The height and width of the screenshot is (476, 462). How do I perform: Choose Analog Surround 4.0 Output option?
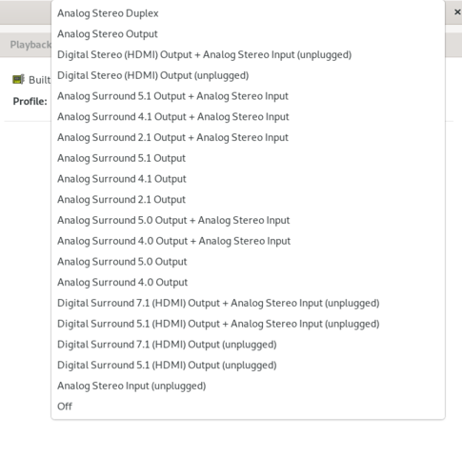click(248, 283)
